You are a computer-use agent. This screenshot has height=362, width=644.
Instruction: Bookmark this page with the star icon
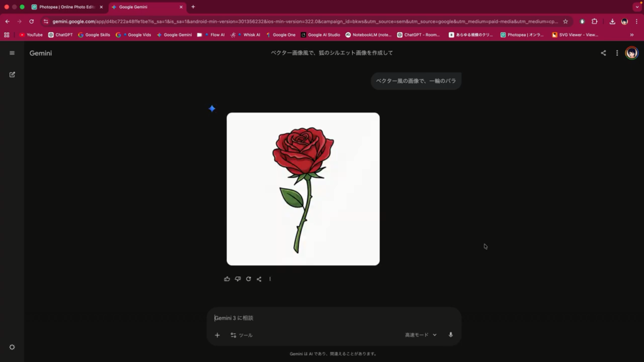click(x=565, y=21)
